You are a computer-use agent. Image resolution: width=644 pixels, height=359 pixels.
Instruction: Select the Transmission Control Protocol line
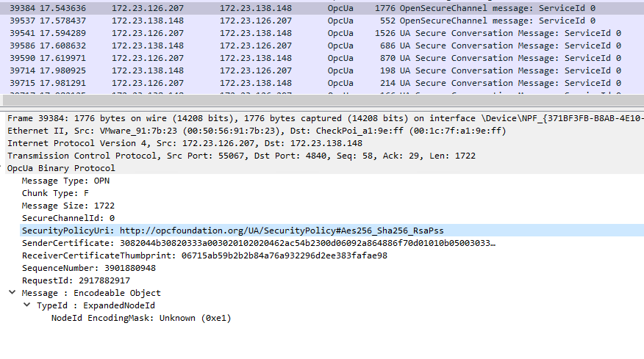(x=221, y=156)
